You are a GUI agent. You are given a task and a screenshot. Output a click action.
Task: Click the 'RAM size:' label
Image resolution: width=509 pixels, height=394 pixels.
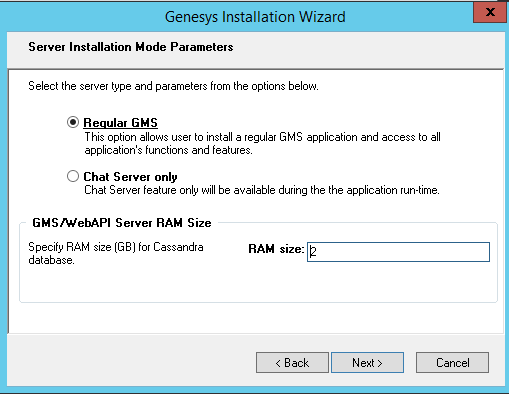[276, 249]
